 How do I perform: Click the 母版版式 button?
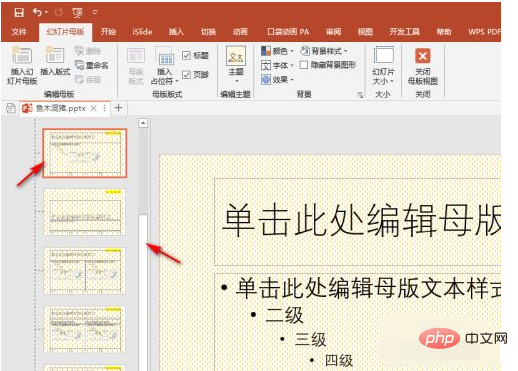tap(136, 66)
